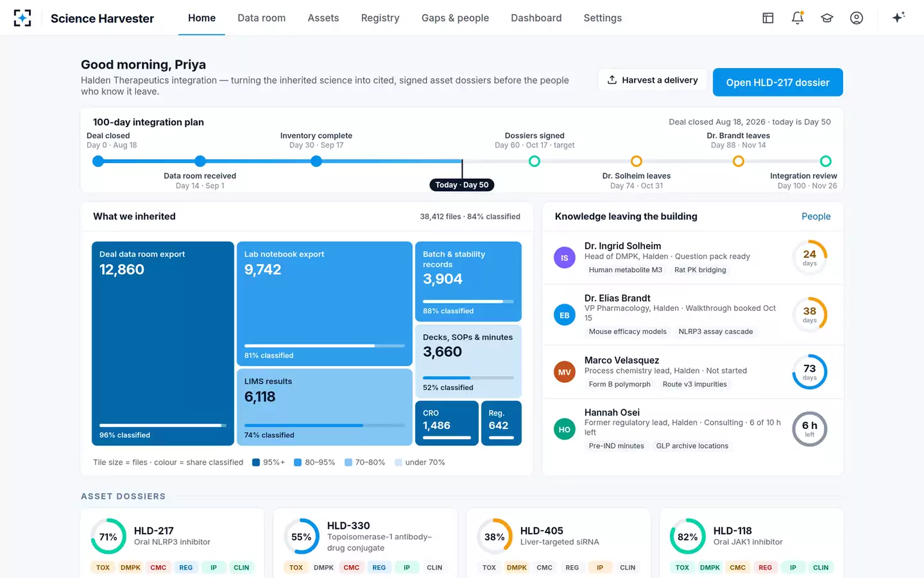The height and width of the screenshot is (578, 924).
Task: Select the LIMS results tile
Action: click(325, 407)
